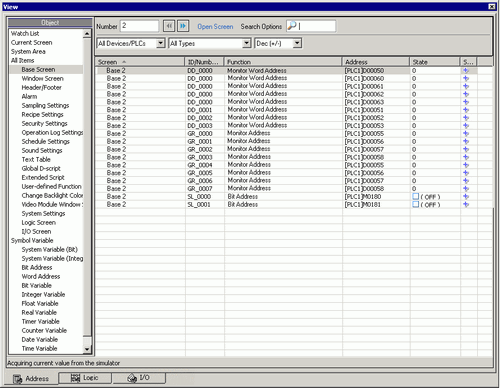Click the Object panel header
This screenshot has width=500, height=388.
(50, 23)
